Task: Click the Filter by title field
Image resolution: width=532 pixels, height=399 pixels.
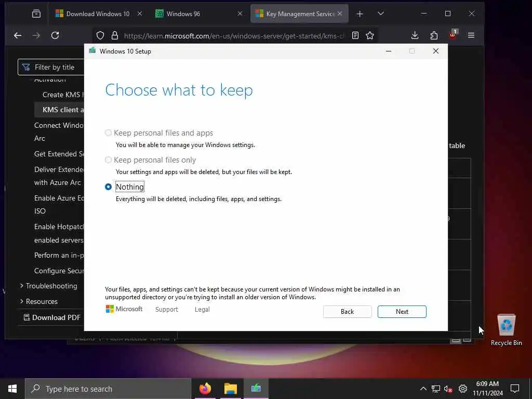Action: [x=51, y=67]
